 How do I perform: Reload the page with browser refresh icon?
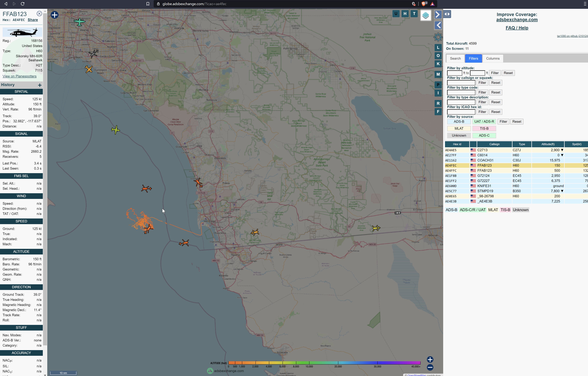[x=22, y=4]
